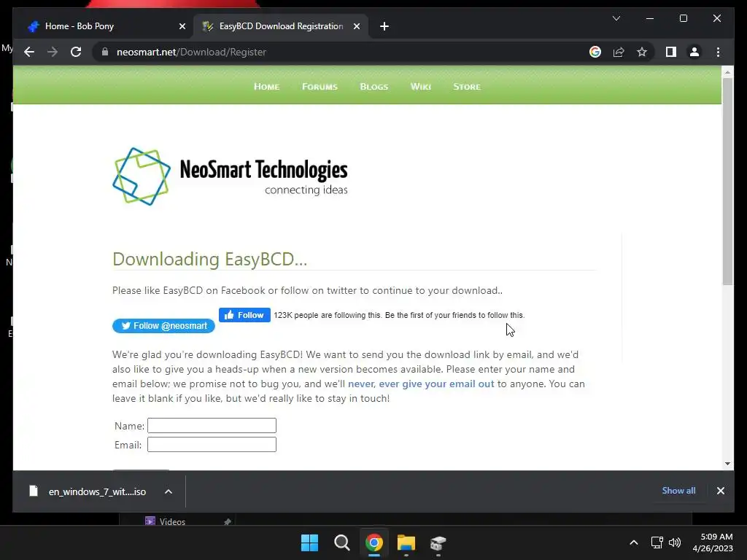747x560 pixels.
Task: Click the Facebook Follow button
Action: coord(244,315)
